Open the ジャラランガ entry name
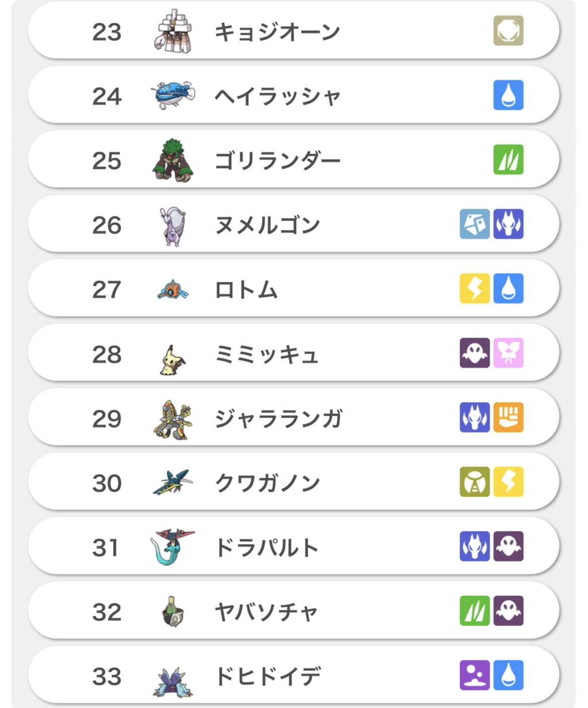This screenshot has height=708, width=588. [x=279, y=419]
